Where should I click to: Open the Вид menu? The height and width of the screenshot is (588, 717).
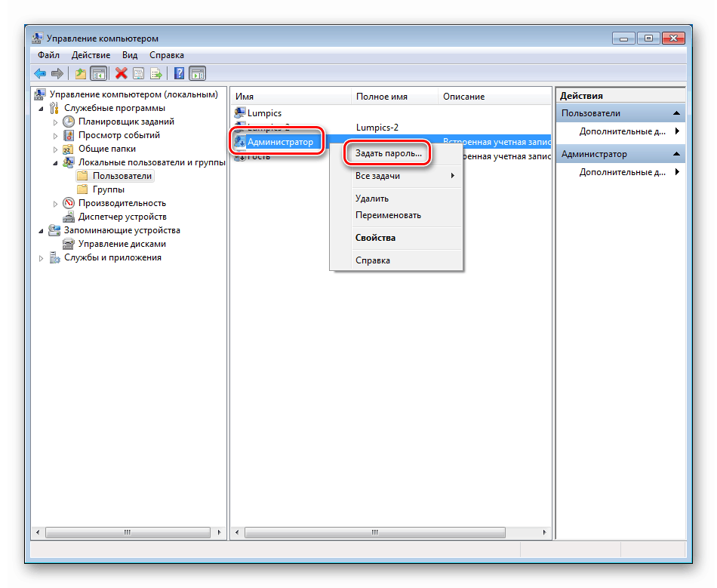coord(130,55)
